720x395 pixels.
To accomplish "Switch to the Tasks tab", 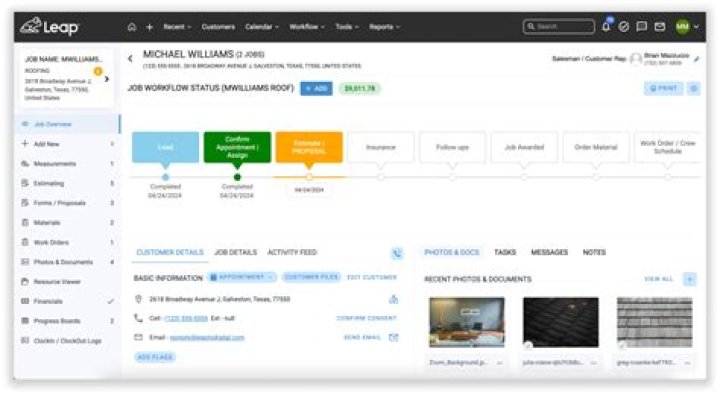I will (x=505, y=253).
